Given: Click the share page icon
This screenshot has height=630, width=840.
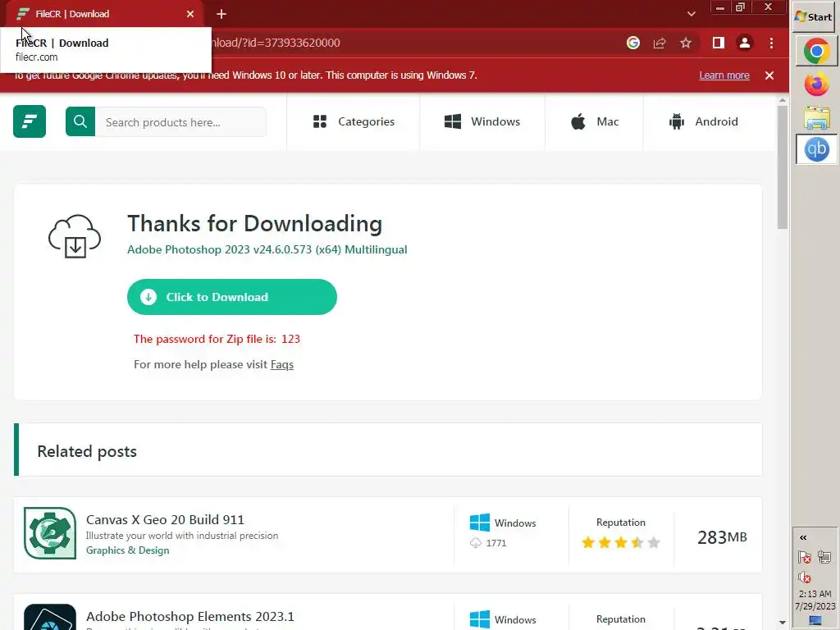Looking at the screenshot, I should [660, 43].
